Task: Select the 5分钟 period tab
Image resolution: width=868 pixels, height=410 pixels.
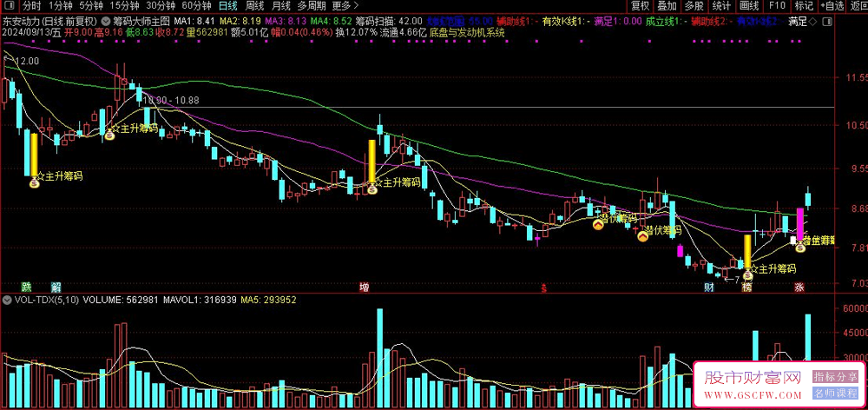Action: pyautogui.click(x=91, y=6)
